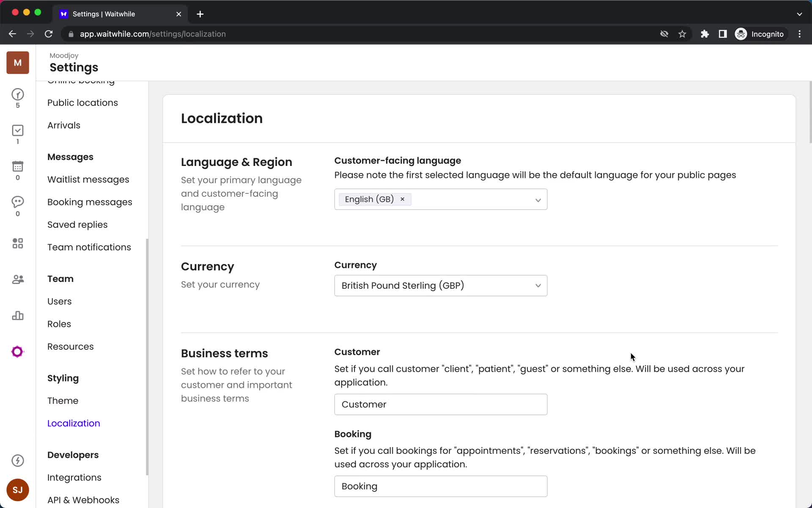This screenshot has width=812, height=508.
Task: Click the Public locations navigation item
Action: (x=82, y=102)
